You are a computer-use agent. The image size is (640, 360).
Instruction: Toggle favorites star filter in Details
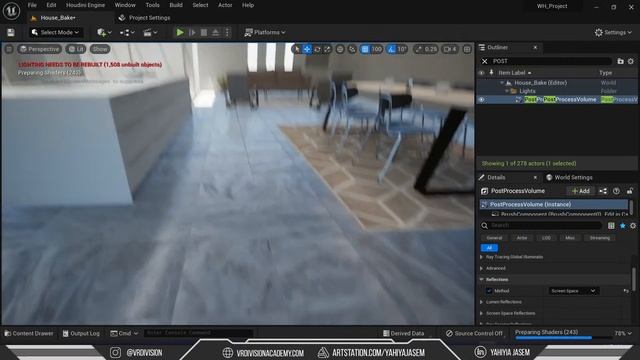click(622, 225)
